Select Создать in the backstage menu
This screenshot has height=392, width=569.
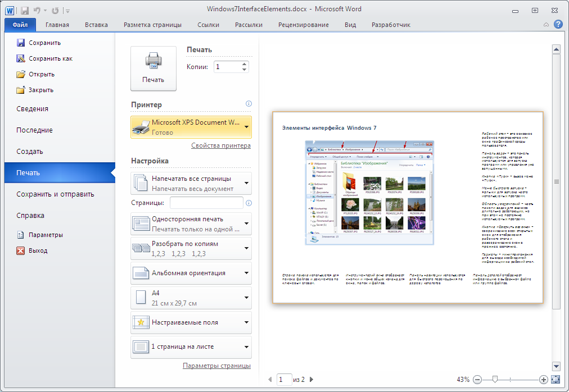click(x=60, y=152)
